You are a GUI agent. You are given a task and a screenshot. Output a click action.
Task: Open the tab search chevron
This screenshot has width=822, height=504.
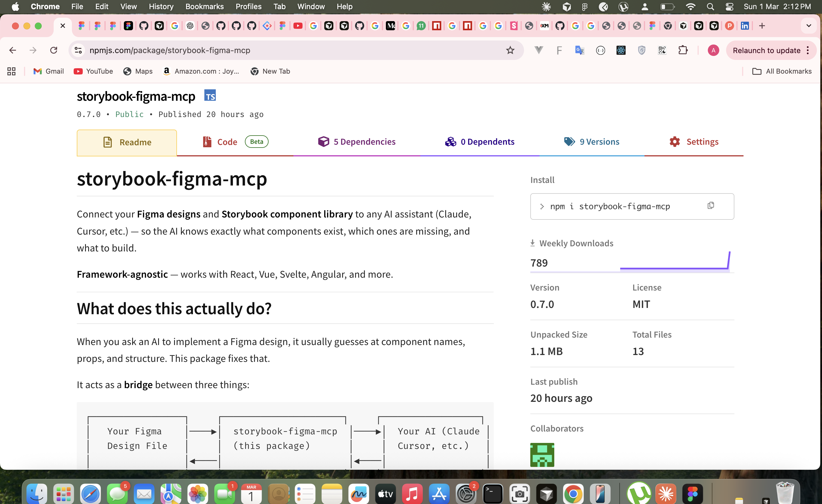pyautogui.click(x=809, y=26)
